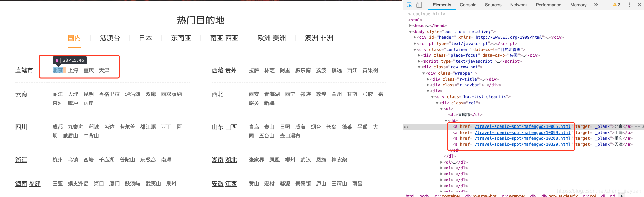Viewport: 644px width, 197px height.
Task: Open the Sources tab
Action: [493, 5]
